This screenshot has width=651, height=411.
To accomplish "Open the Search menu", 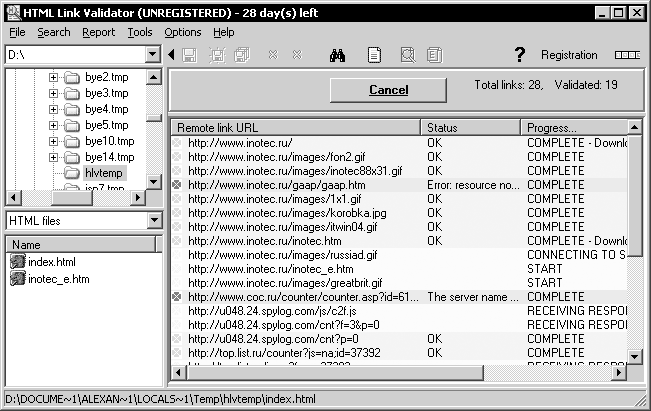I will tap(54, 32).
